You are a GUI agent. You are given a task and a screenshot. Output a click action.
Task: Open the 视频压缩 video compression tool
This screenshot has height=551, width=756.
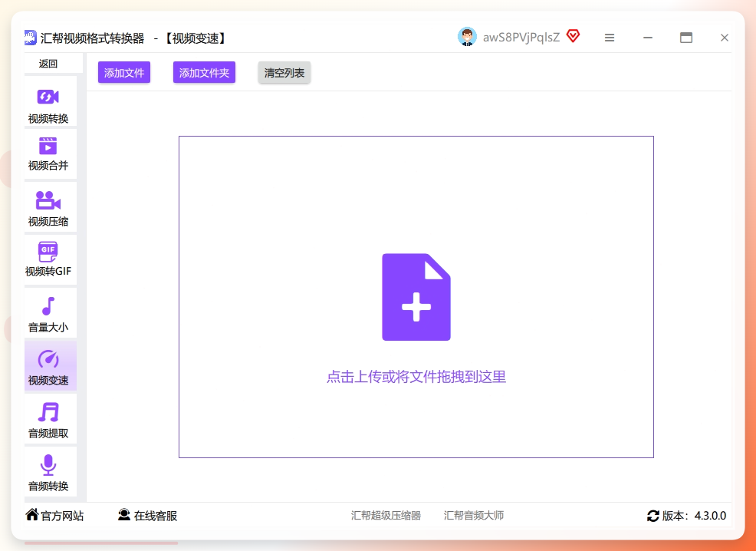[x=50, y=207]
